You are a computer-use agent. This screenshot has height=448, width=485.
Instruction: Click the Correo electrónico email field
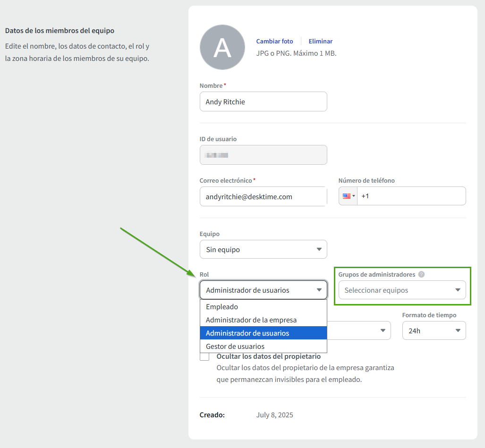(263, 196)
